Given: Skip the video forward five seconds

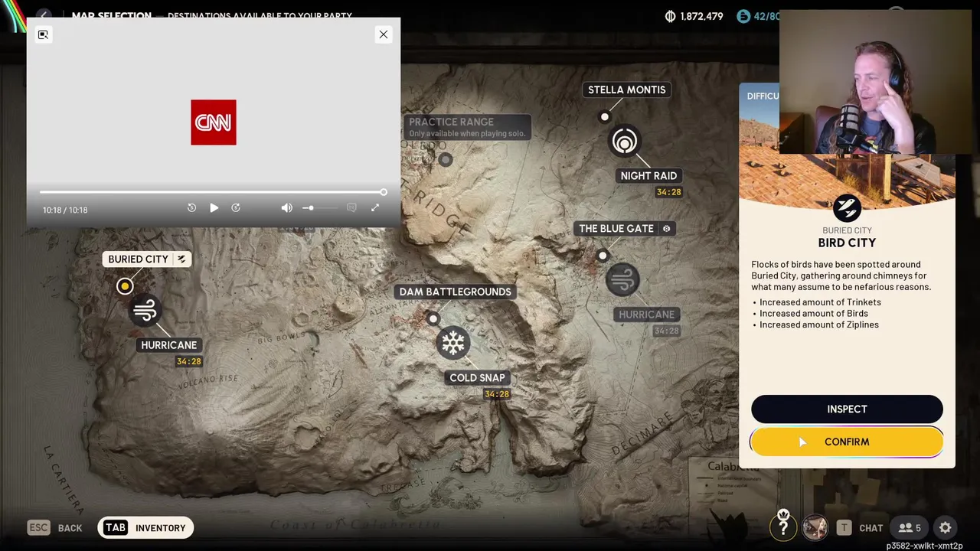Looking at the screenshot, I should pos(236,207).
